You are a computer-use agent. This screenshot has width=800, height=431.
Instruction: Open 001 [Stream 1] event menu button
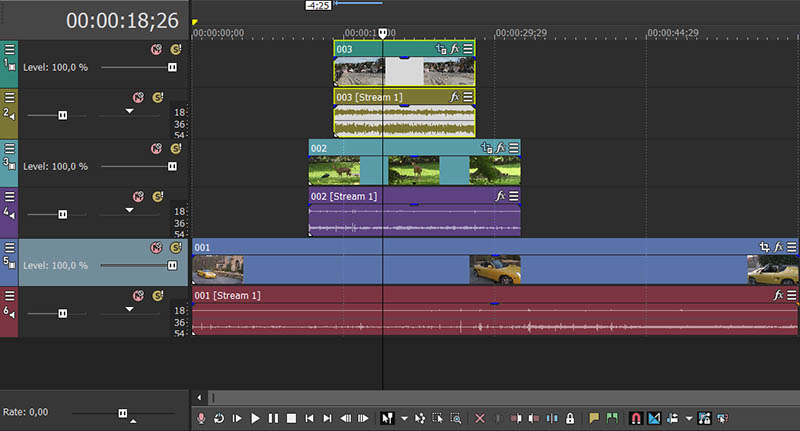click(x=791, y=295)
